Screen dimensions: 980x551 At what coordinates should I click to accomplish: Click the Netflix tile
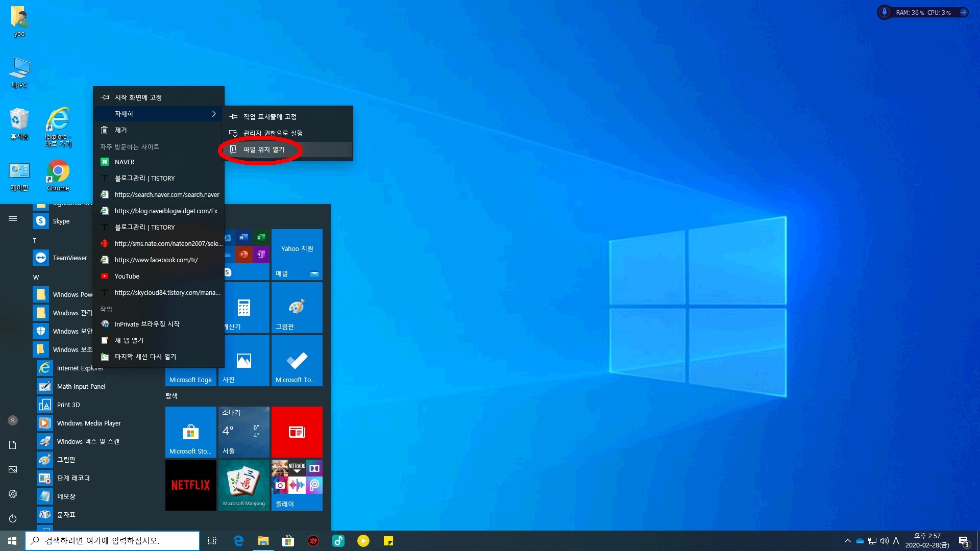(190, 485)
